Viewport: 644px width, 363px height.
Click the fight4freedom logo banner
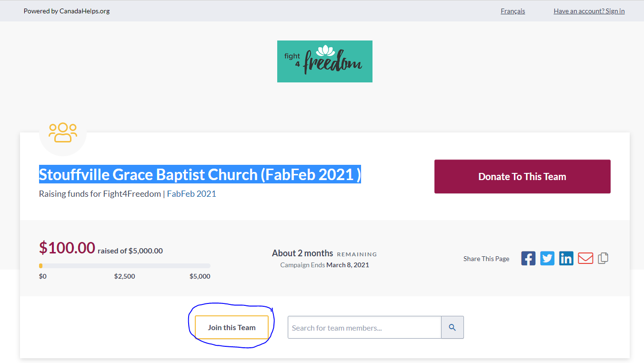(325, 61)
